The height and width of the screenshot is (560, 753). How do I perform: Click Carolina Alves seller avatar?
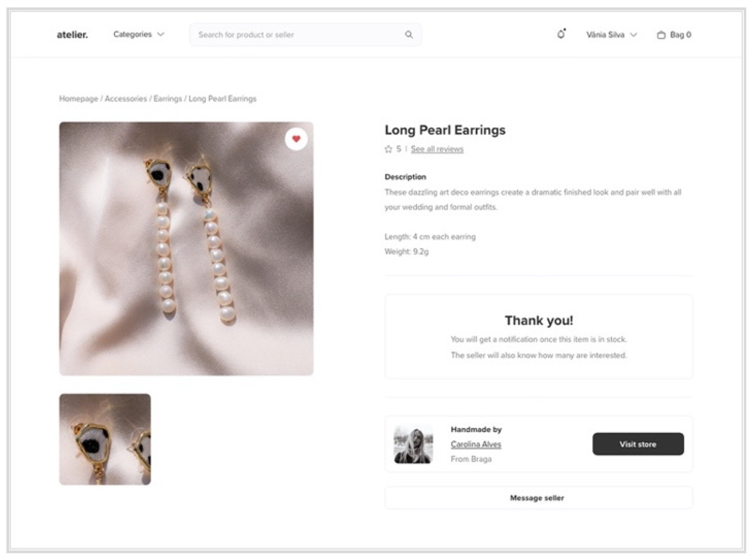(413, 444)
